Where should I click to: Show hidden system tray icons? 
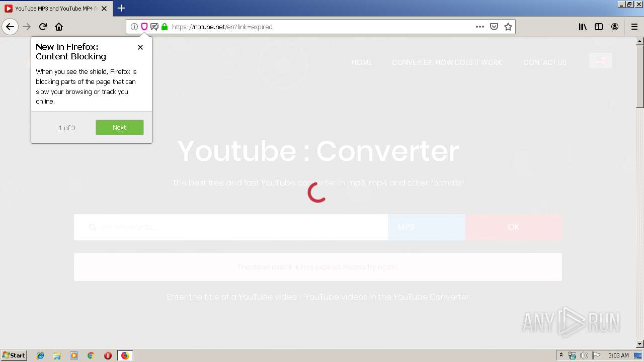[x=561, y=355]
